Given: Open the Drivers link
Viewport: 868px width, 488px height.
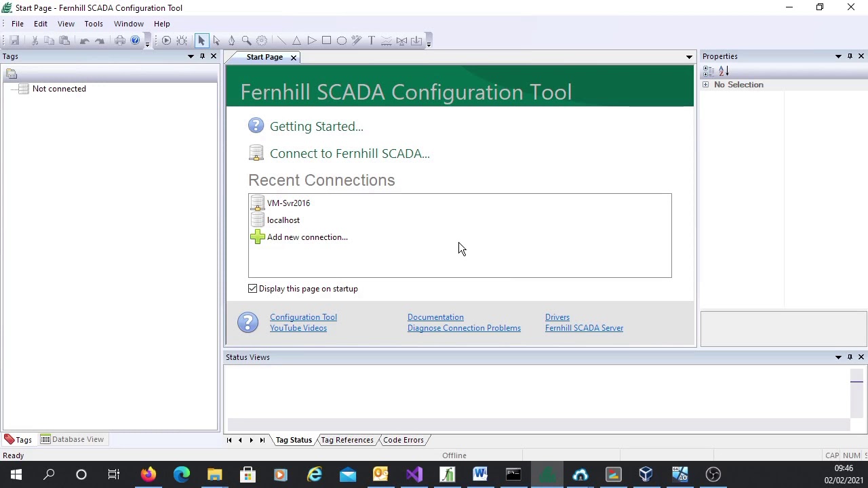Looking at the screenshot, I should tap(557, 317).
